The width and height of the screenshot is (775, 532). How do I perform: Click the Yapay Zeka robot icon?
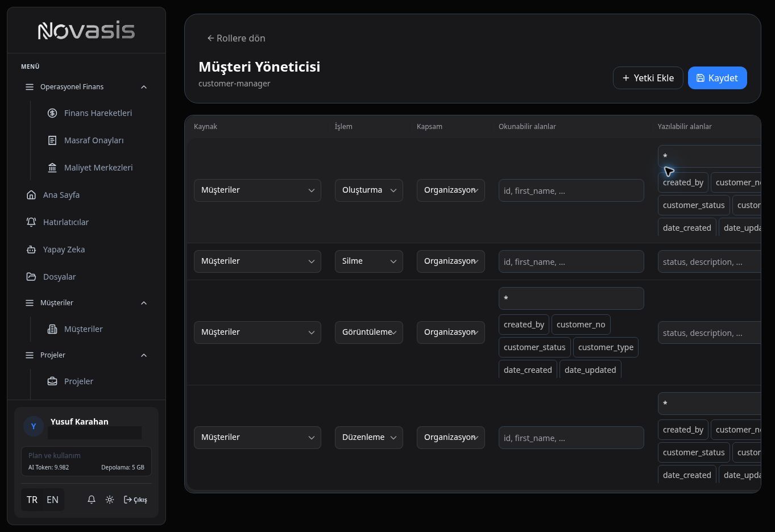(31, 250)
